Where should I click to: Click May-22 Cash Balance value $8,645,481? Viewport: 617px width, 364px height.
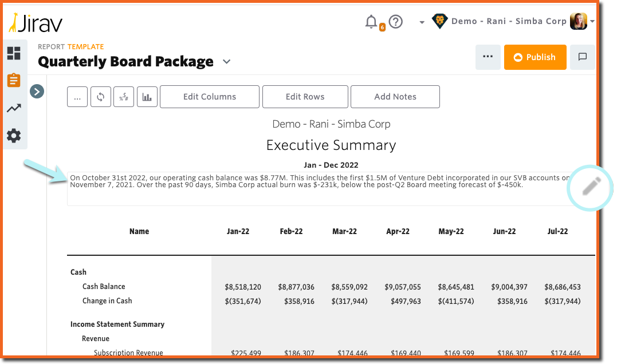coord(456,287)
